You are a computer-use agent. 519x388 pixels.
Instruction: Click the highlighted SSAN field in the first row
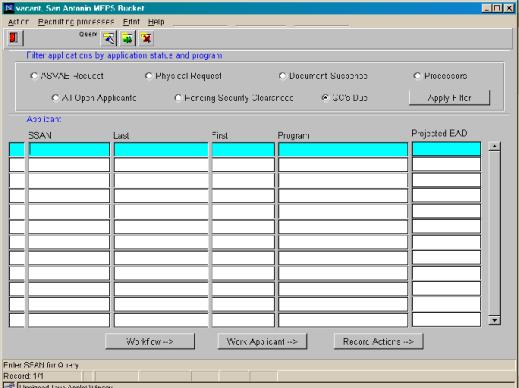pos(69,149)
